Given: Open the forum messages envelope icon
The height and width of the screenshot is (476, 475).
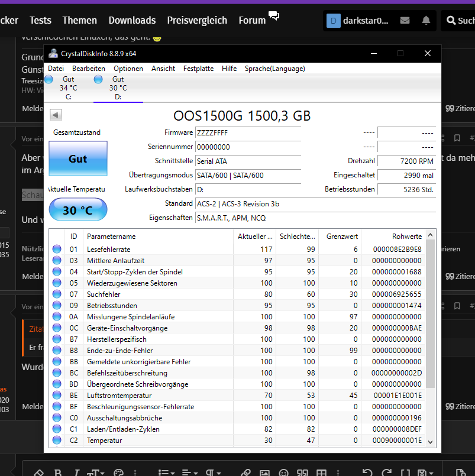Looking at the screenshot, I should click(405, 20).
